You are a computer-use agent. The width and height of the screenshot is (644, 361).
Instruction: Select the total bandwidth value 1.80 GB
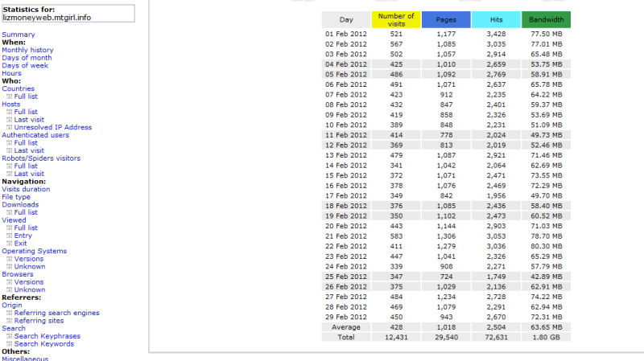pos(547,337)
